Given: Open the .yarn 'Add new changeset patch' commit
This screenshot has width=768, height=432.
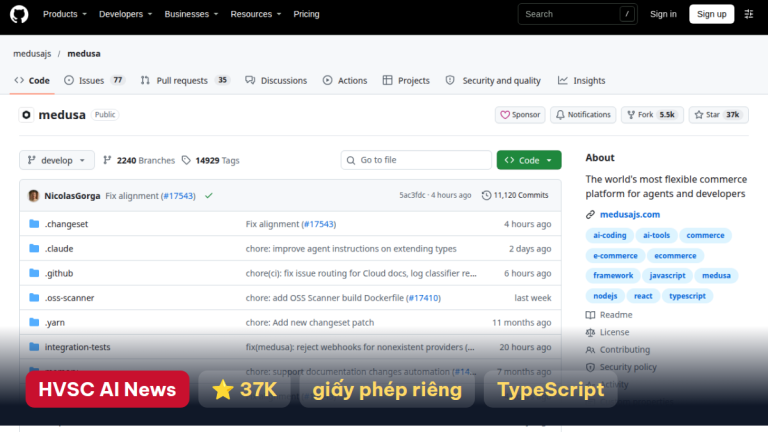Looking at the screenshot, I should tap(310, 322).
